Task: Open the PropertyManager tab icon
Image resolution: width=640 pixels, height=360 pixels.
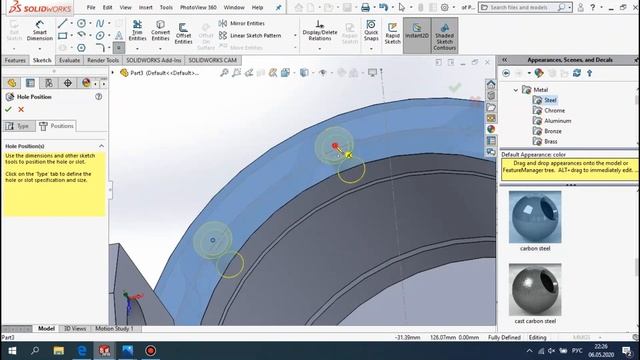Action: pyautogui.click(x=30, y=83)
